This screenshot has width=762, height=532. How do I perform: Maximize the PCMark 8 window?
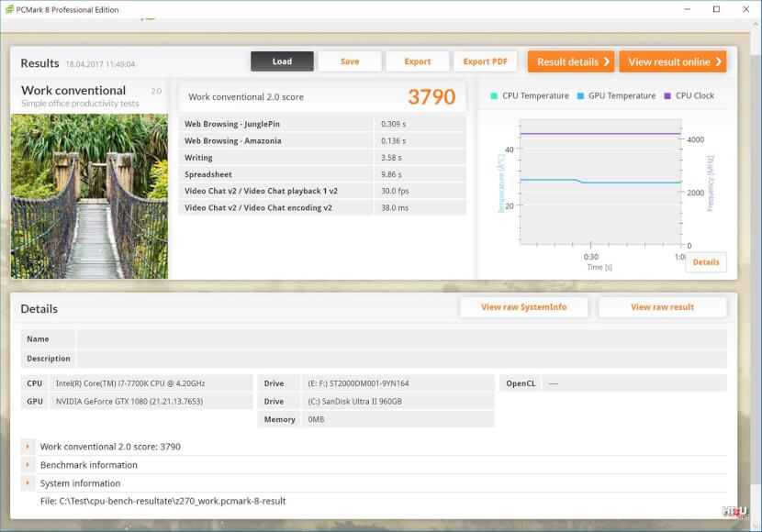(x=716, y=9)
